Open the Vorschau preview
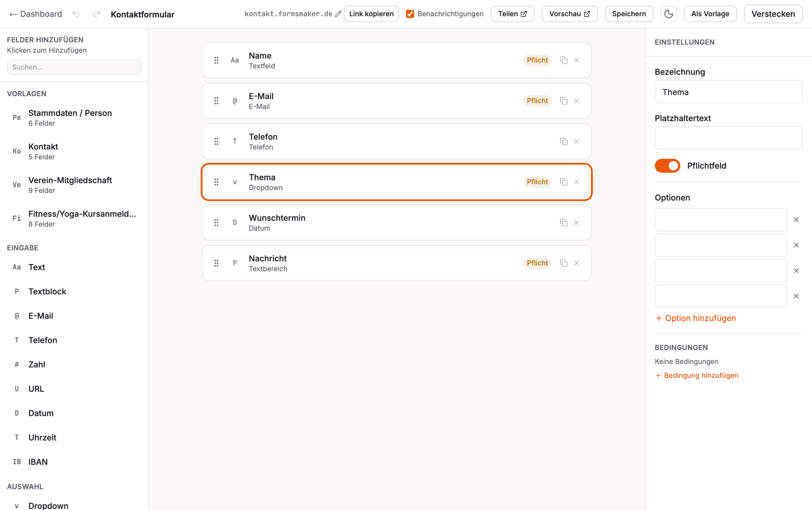This screenshot has width=812, height=510. [x=570, y=14]
